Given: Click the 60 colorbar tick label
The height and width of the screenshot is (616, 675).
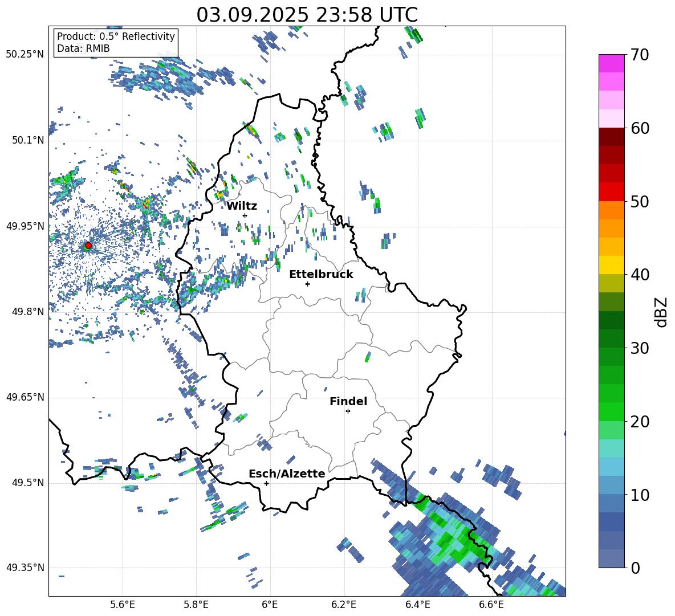Looking at the screenshot, I should click(640, 128).
